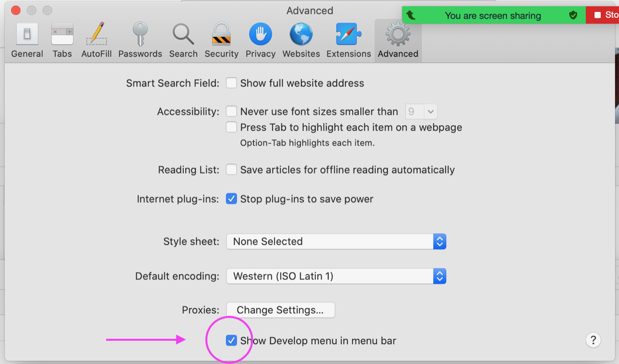Viewport: 619px width, 364px height.
Task: Expand the Default encoding dropdown
Action: [336, 276]
